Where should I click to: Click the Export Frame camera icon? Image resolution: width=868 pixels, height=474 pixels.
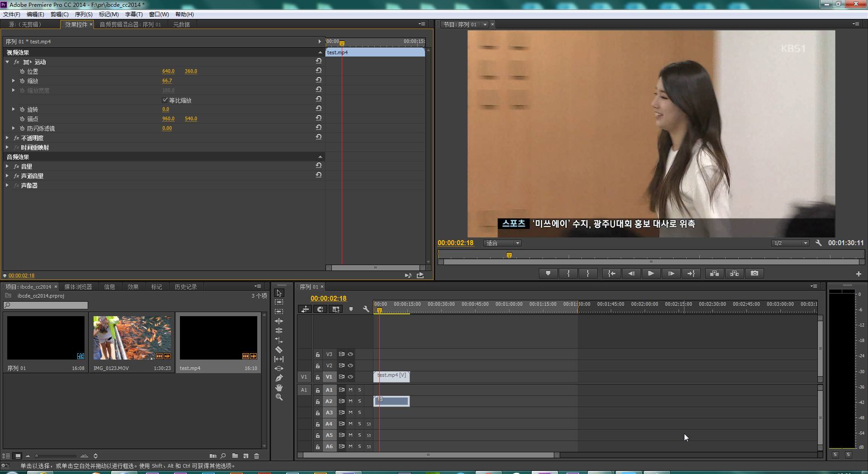pyautogui.click(x=754, y=273)
